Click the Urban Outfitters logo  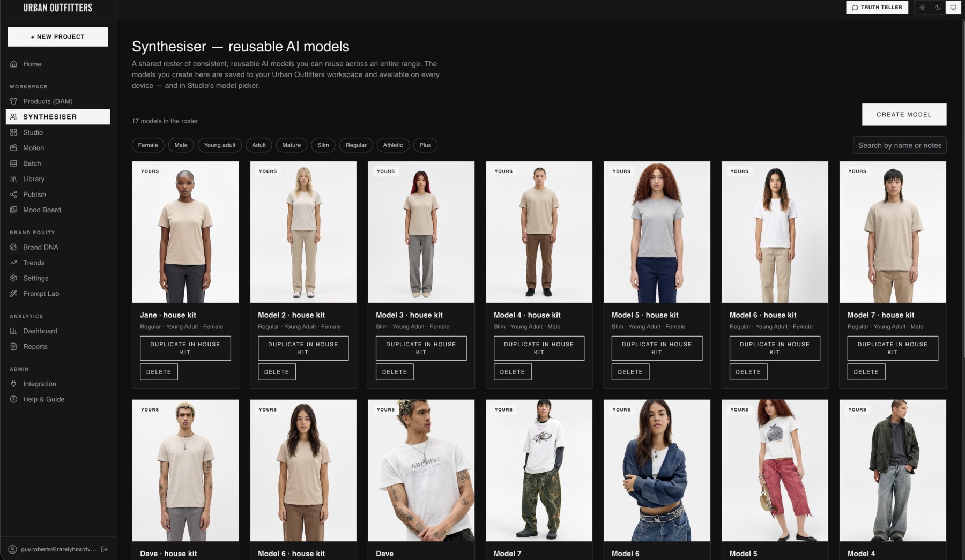tap(58, 8)
